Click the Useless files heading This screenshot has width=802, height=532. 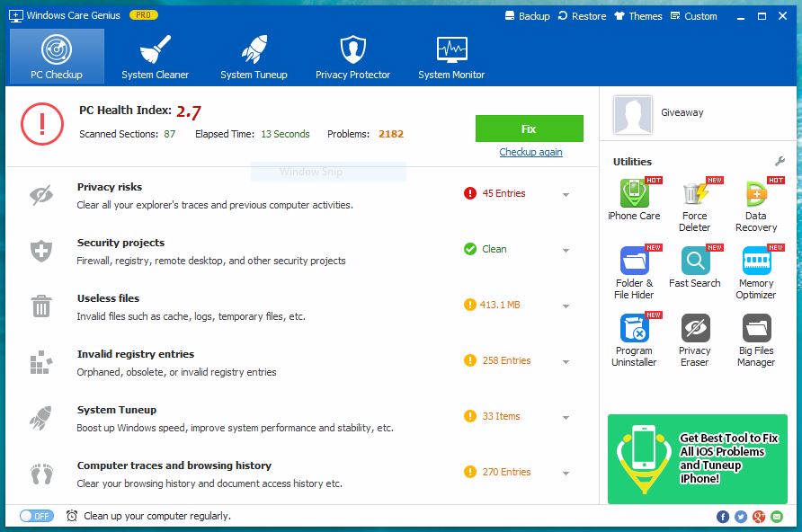108,298
